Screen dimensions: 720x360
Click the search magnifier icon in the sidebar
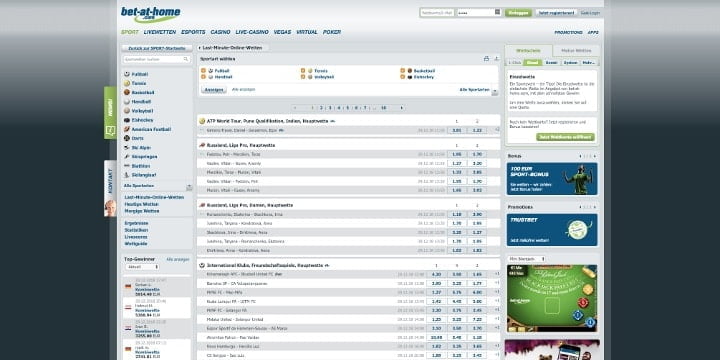click(x=186, y=59)
